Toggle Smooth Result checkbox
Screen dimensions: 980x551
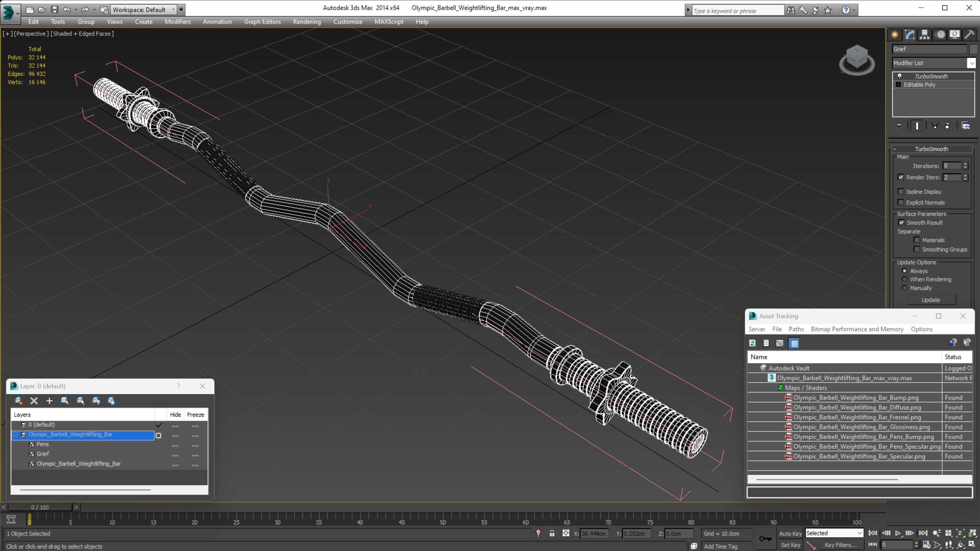click(x=901, y=222)
